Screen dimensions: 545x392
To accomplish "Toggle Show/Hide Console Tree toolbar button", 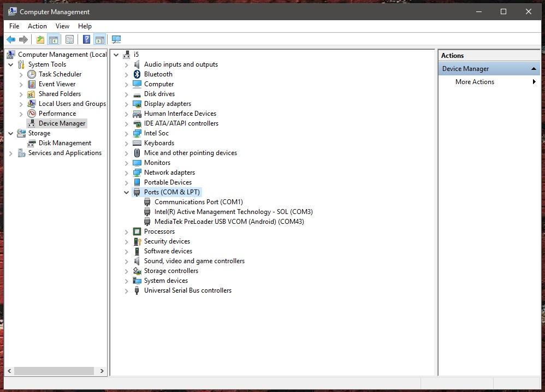I will (54, 39).
